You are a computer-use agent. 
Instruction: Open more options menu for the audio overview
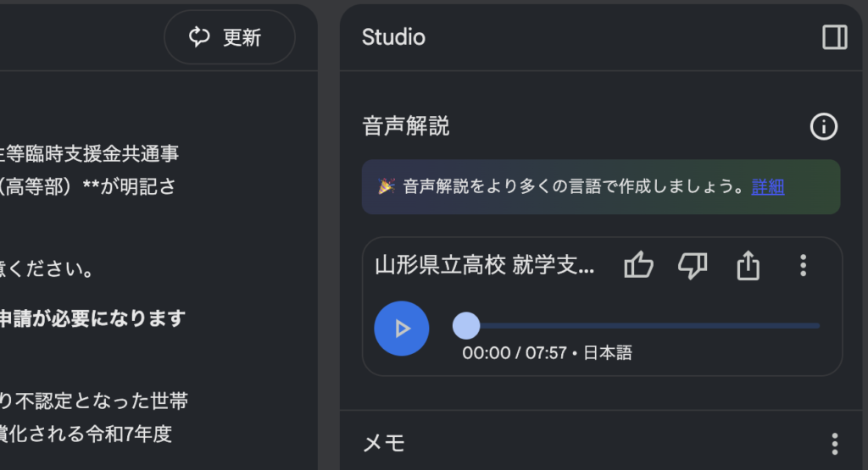(803, 265)
